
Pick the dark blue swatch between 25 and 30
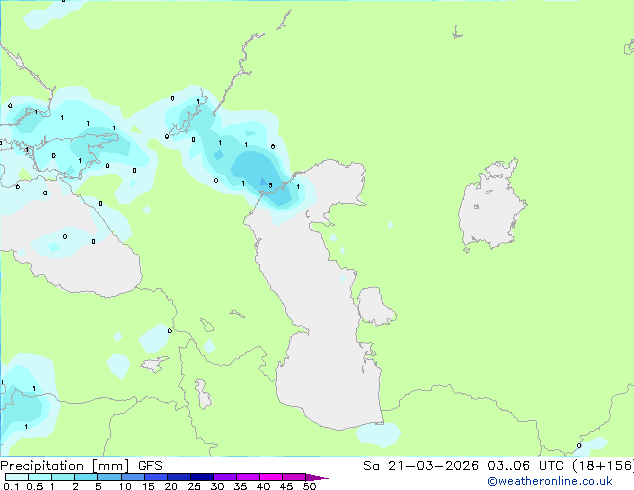(201, 477)
